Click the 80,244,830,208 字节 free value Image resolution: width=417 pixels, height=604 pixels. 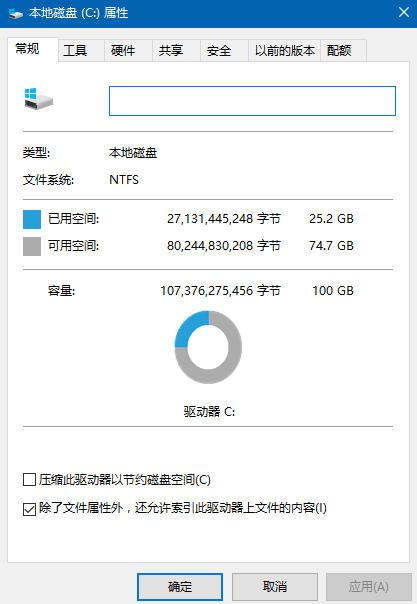click(x=224, y=246)
